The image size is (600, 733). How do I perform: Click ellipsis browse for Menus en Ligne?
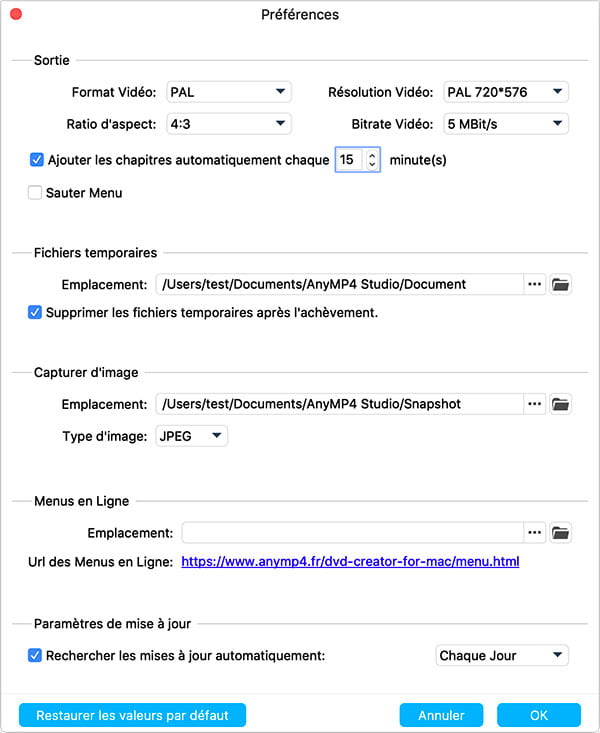point(535,533)
